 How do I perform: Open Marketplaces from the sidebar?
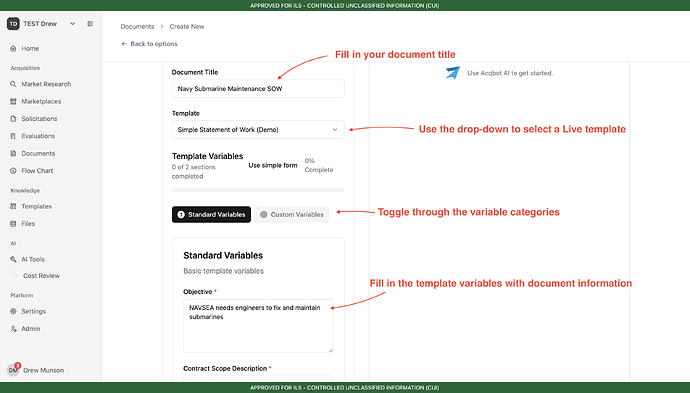[x=41, y=101]
